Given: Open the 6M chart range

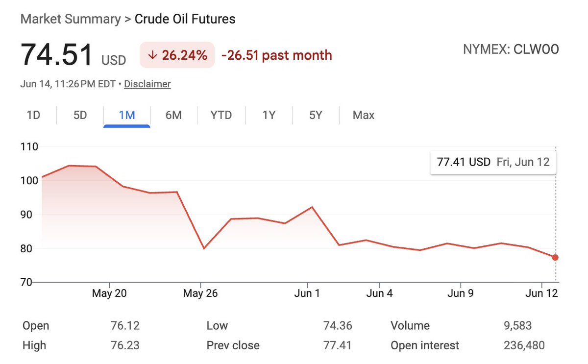Looking at the screenshot, I should (173, 116).
